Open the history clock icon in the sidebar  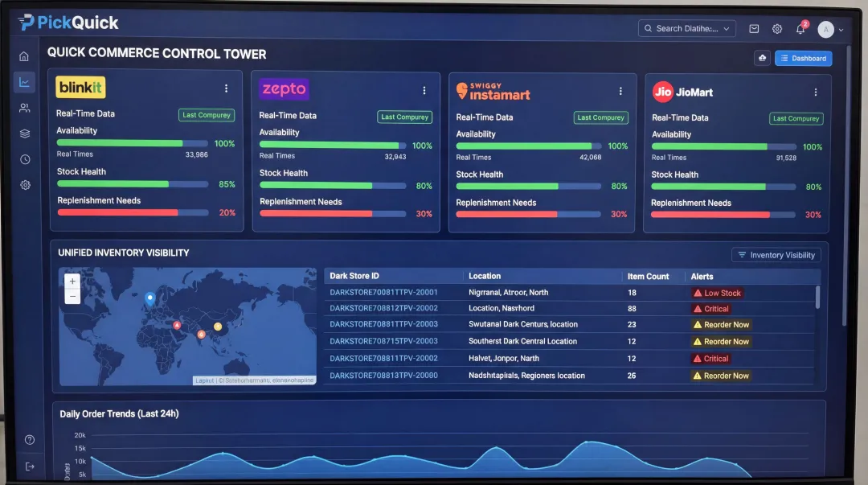pos(24,159)
